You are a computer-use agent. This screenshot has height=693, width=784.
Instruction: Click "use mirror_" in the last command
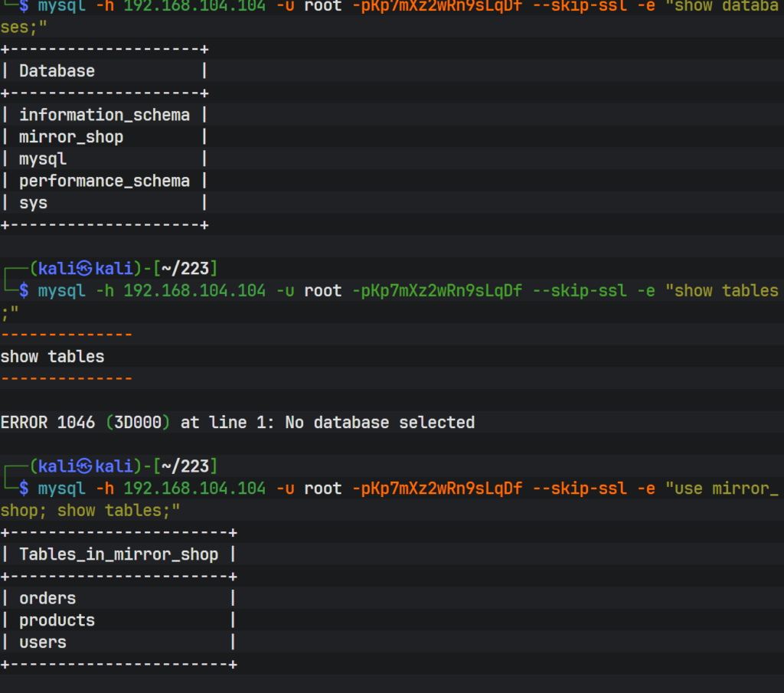tap(726, 489)
